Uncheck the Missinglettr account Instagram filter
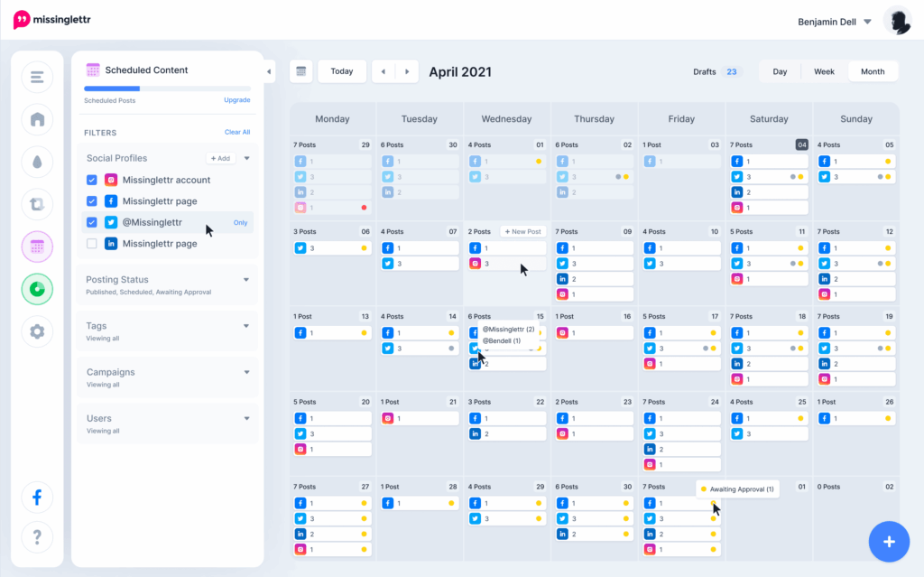The height and width of the screenshot is (577, 924). 91,180
